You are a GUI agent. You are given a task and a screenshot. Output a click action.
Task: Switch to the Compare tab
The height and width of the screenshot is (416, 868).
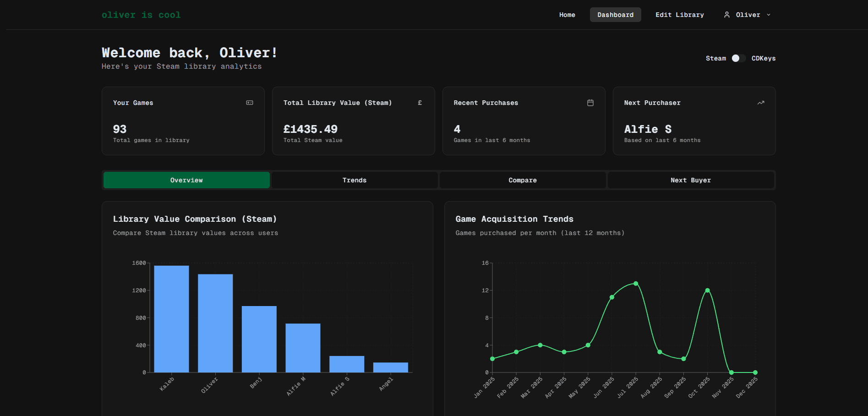pyautogui.click(x=522, y=180)
